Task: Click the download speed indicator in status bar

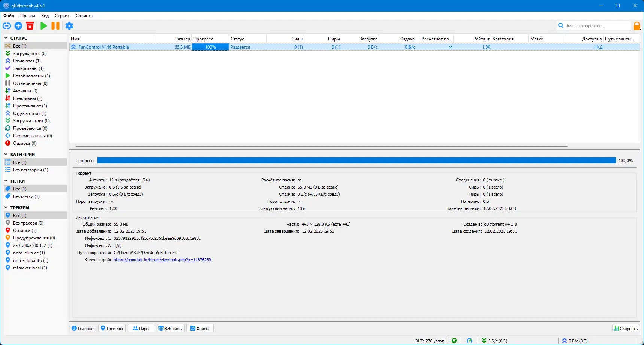Action: [494, 341]
